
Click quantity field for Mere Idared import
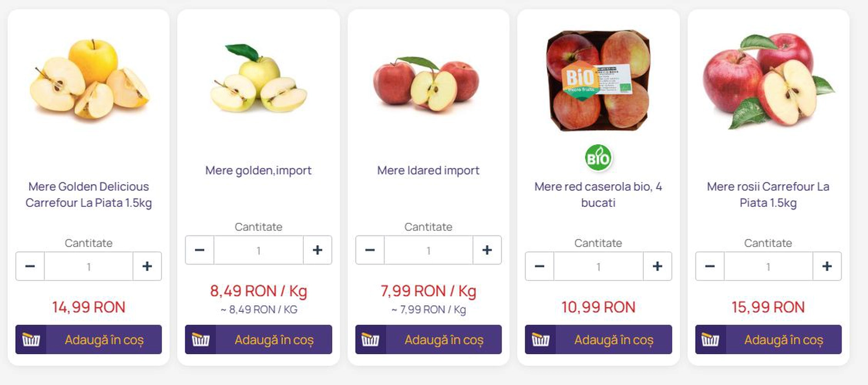(429, 250)
